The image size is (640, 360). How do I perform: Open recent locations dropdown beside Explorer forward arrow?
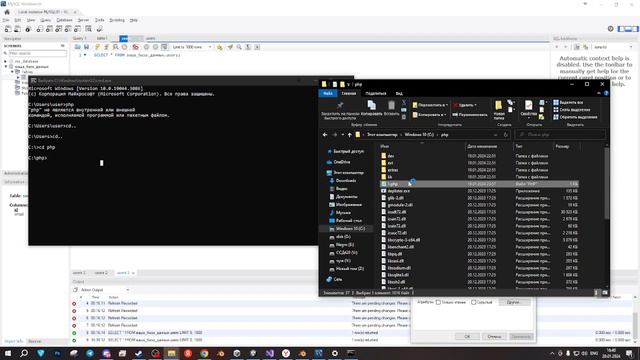[342, 135]
